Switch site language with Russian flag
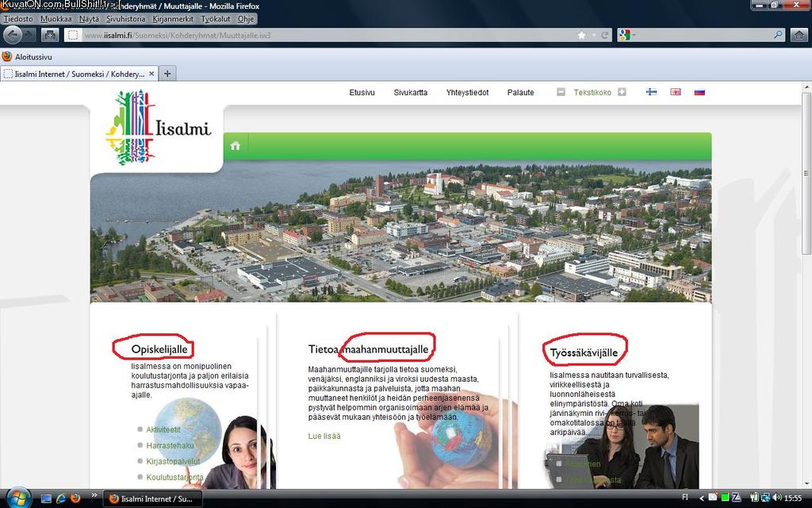 [x=699, y=92]
